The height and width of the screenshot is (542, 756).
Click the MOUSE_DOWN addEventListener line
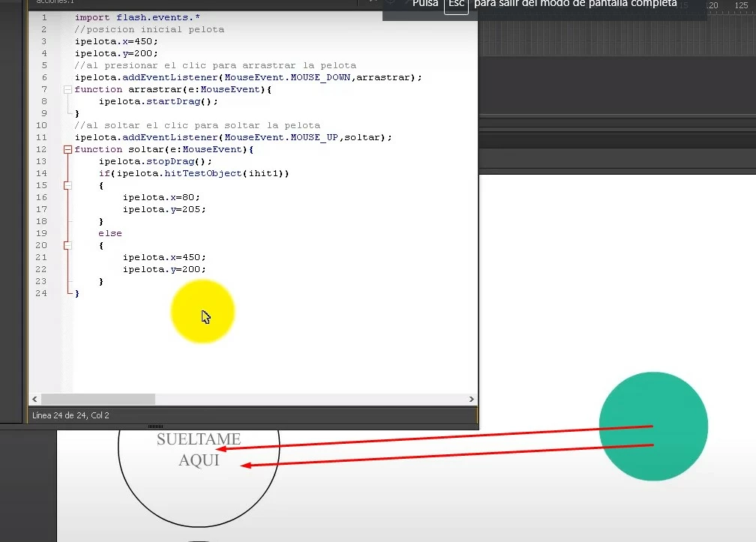click(247, 77)
